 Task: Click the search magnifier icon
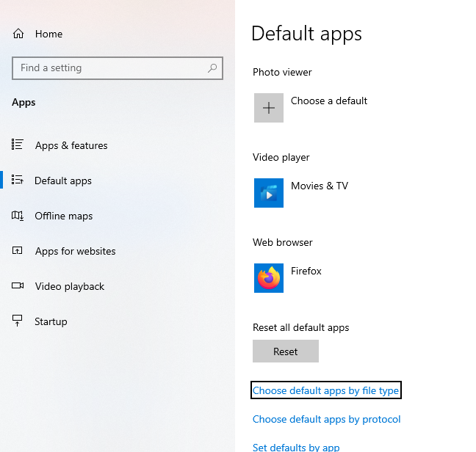(x=212, y=68)
